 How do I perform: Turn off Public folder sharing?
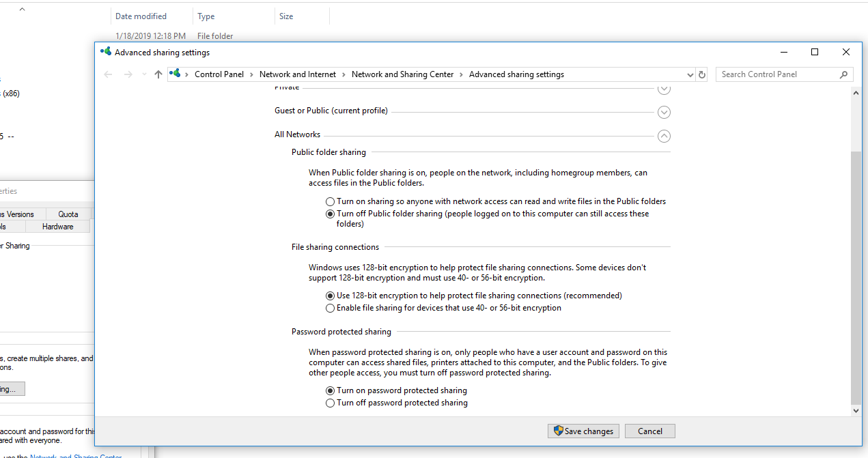point(331,214)
